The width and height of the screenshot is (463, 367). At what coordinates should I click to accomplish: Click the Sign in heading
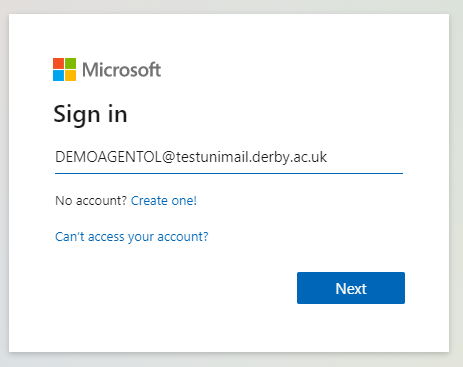pyautogui.click(x=90, y=114)
